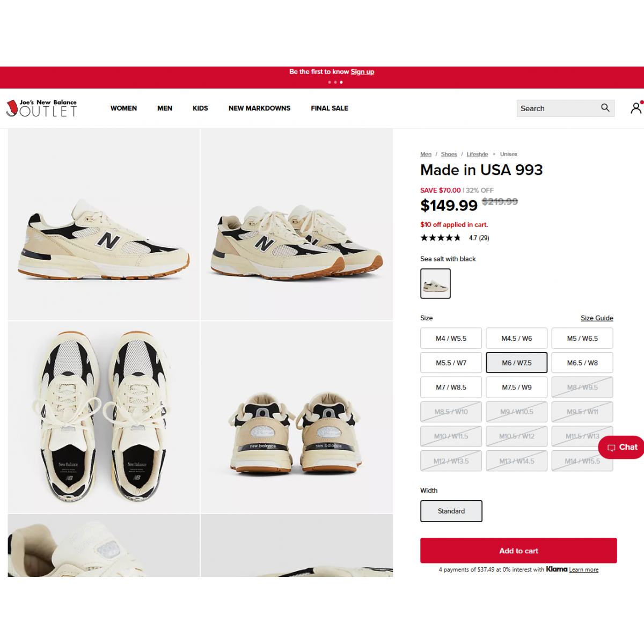Viewport: 644px width, 644px height.
Task: Open top-down view shoe image
Action: pos(104,417)
